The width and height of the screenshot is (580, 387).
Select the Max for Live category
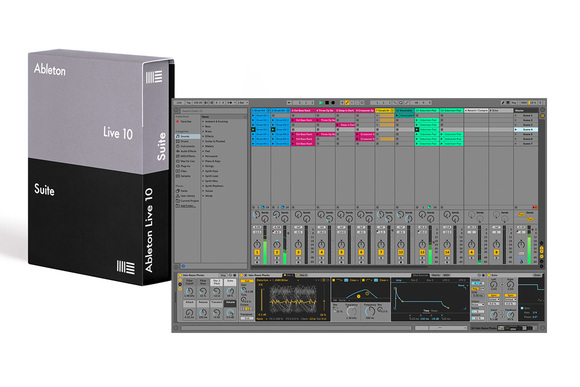[x=188, y=161]
